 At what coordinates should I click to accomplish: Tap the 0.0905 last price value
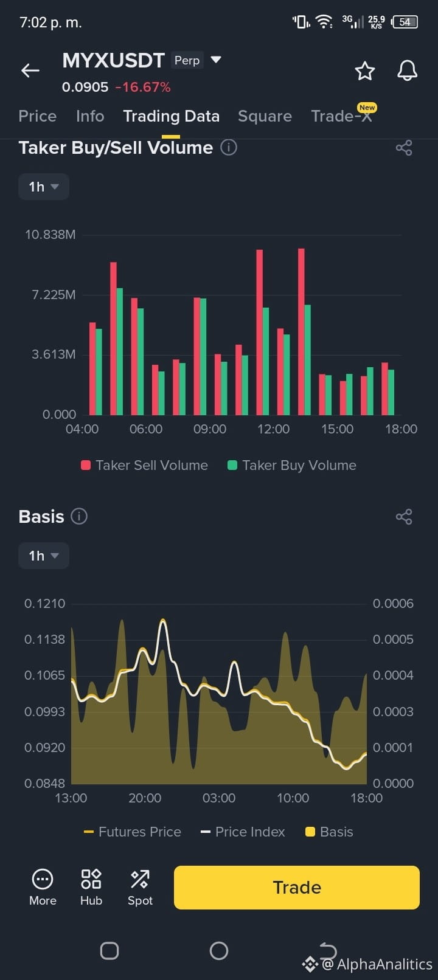pos(85,87)
